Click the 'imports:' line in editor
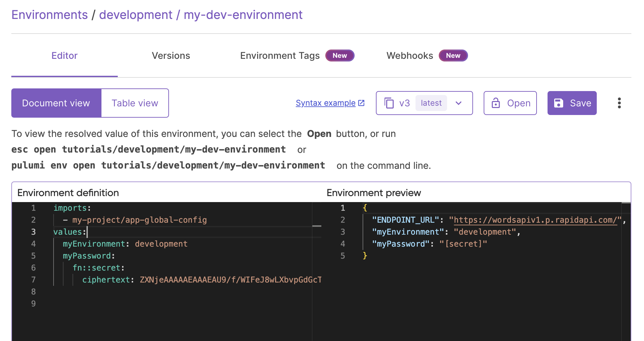Screen dimensions: 644x341 72,208
